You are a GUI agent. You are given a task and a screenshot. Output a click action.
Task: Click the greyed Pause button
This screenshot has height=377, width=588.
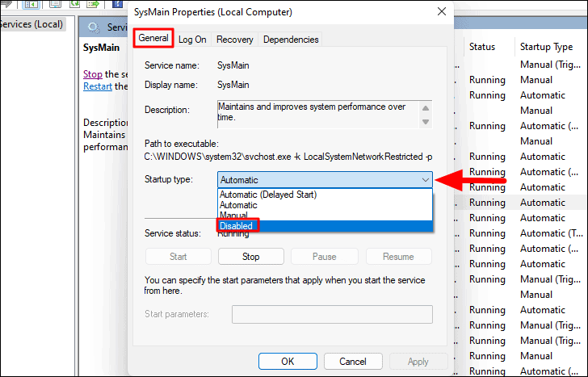325,257
